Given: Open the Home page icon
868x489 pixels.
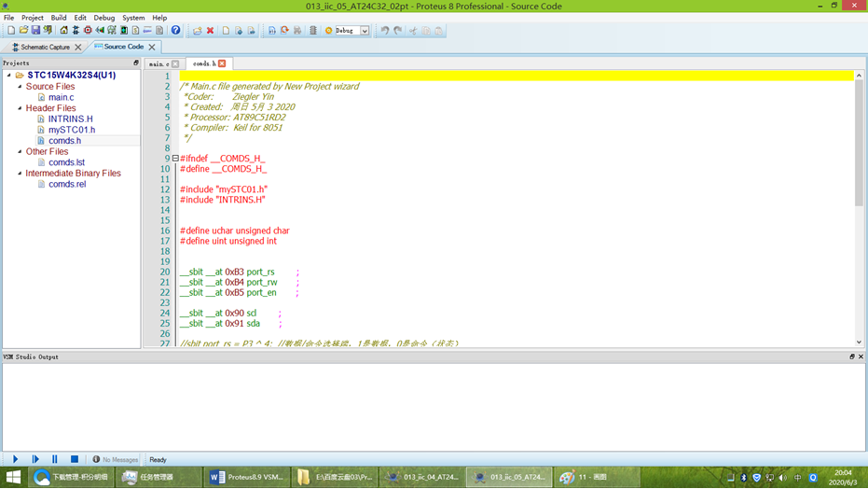Looking at the screenshot, I should [63, 31].
